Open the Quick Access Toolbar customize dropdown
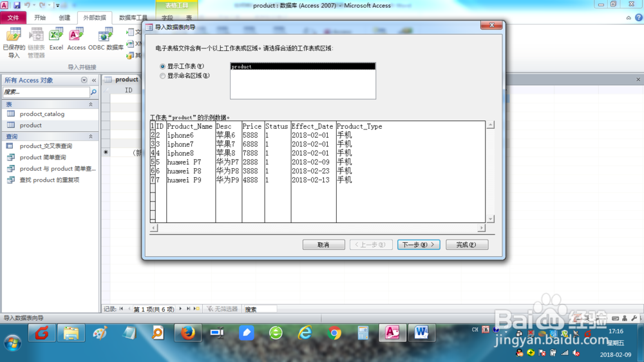Viewport: 644px width, 362px height. coord(57,5)
